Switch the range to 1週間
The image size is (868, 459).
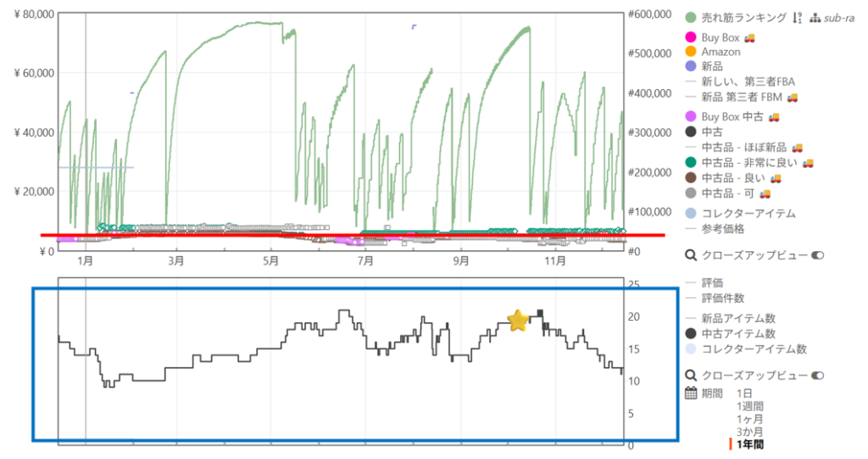pyautogui.click(x=751, y=406)
